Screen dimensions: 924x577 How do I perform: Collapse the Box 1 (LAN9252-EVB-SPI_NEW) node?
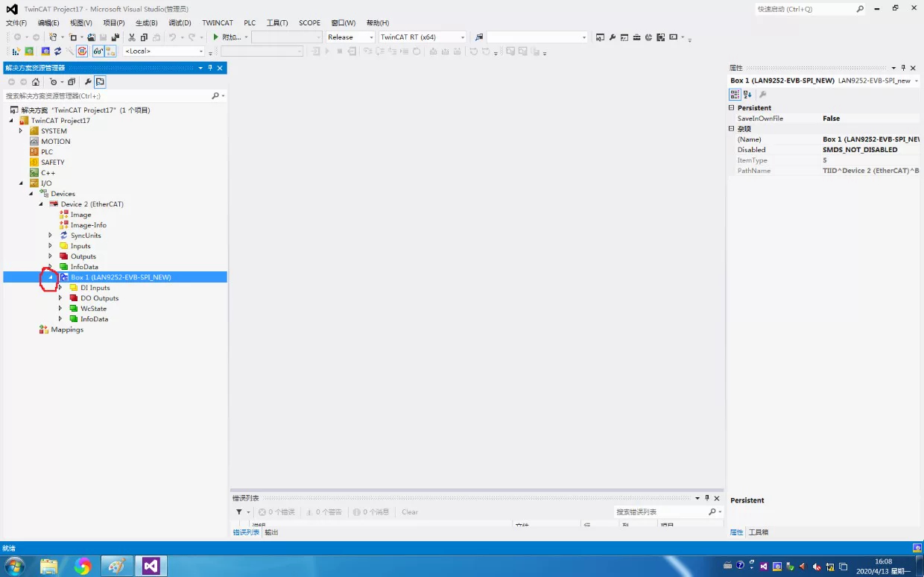[51, 277]
